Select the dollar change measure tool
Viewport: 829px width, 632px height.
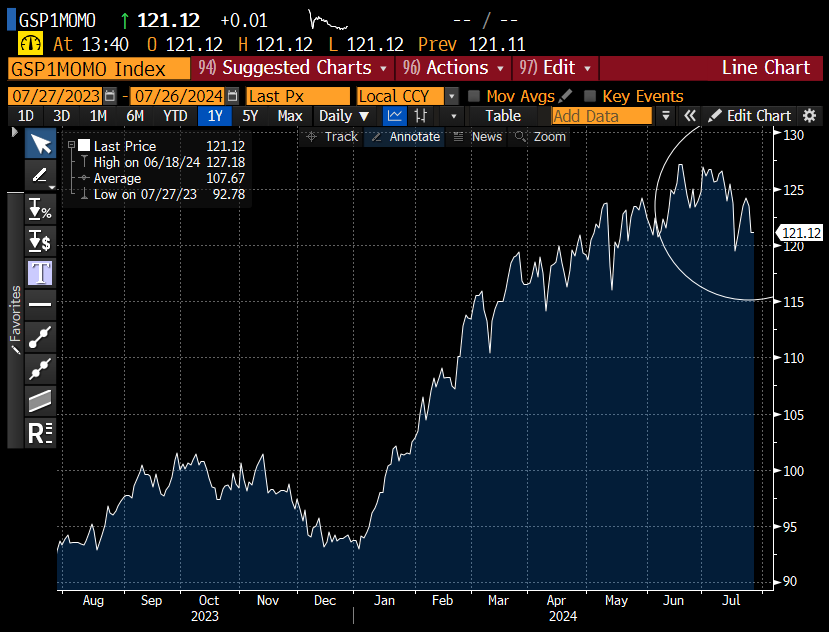click(x=41, y=241)
